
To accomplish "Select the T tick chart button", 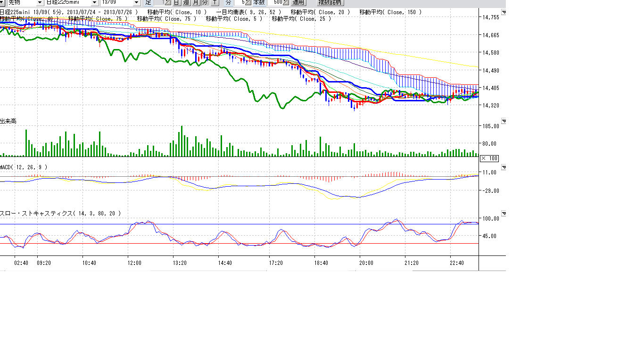I will coord(215,2).
